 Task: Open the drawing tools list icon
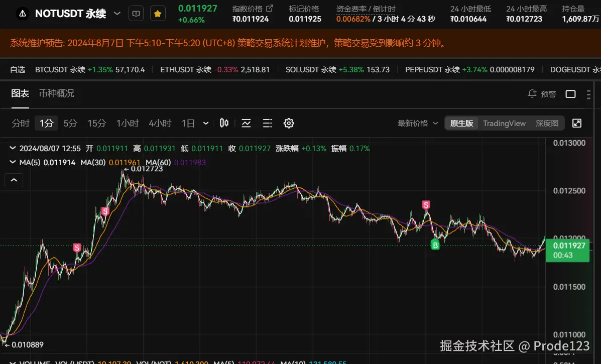coord(268,123)
